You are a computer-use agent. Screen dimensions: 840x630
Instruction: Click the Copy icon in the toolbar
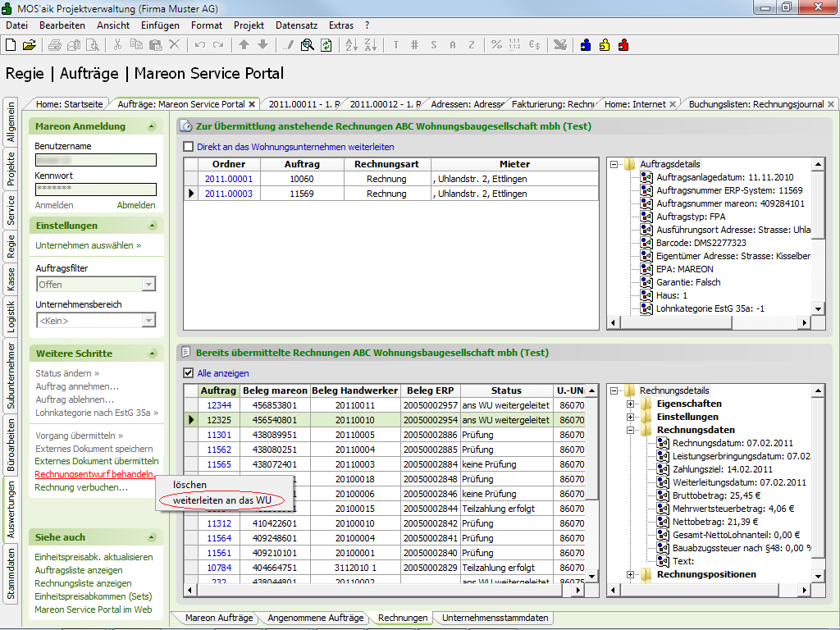(137, 46)
